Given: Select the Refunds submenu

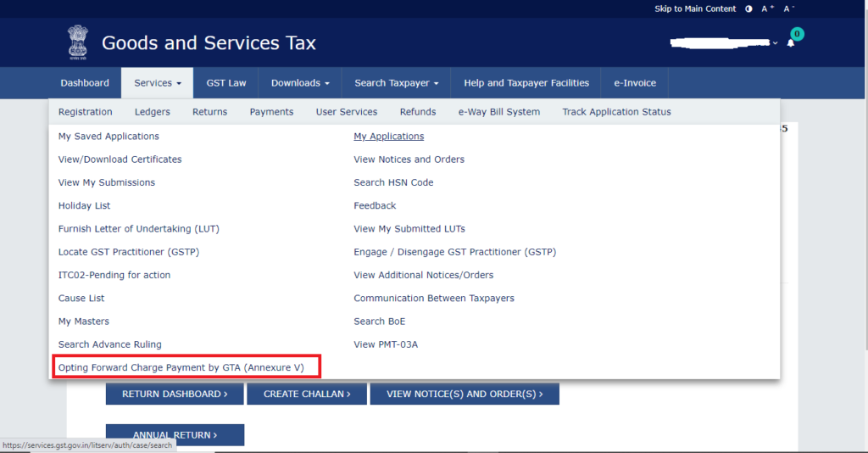Looking at the screenshot, I should click(x=418, y=112).
